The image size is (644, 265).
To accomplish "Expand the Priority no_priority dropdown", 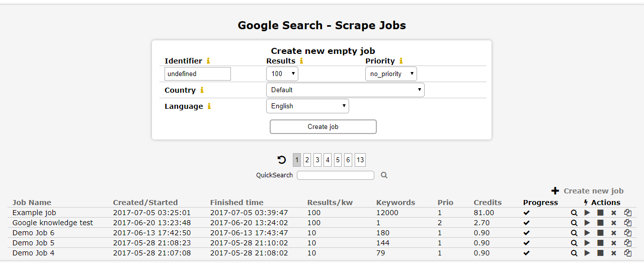I will [391, 74].
